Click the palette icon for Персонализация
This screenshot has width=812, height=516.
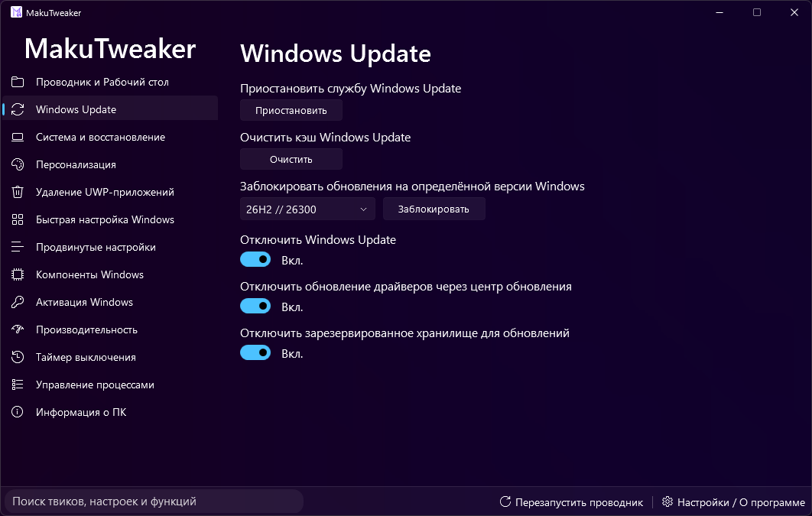point(18,164)
